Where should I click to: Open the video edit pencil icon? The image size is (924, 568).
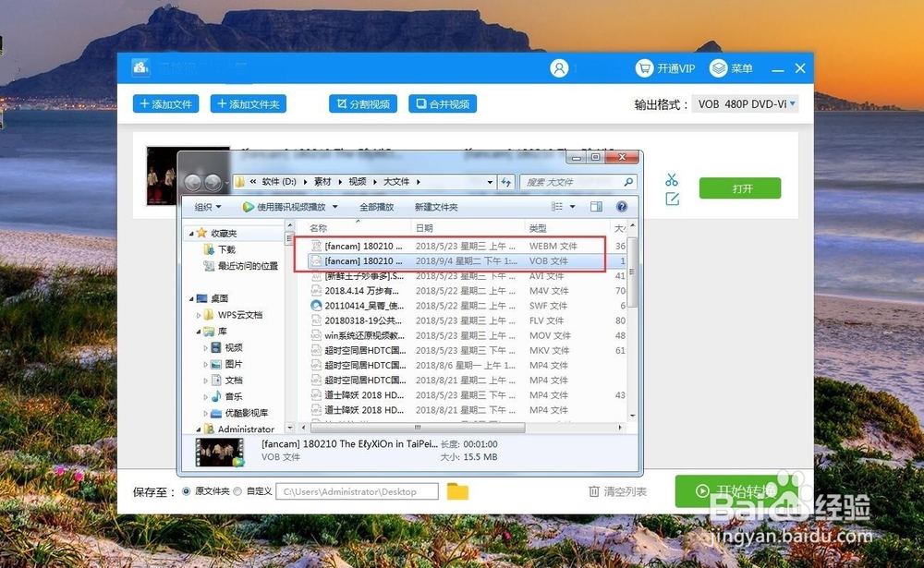click(672, 199)
